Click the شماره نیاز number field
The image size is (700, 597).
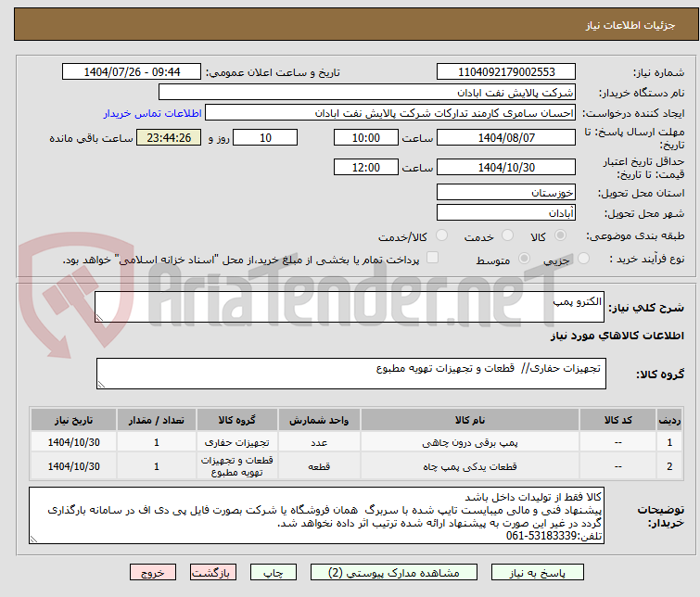(x=506, y=72)
